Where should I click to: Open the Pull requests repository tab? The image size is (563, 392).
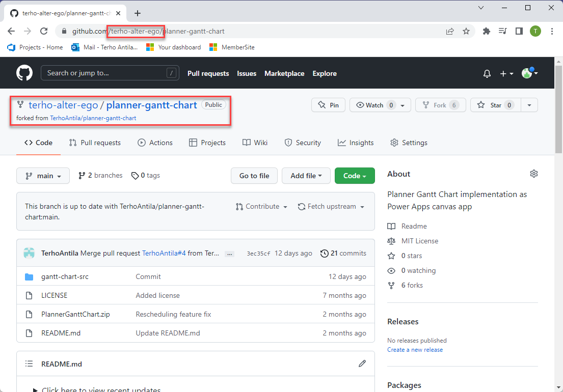click(x=95, y=143)
